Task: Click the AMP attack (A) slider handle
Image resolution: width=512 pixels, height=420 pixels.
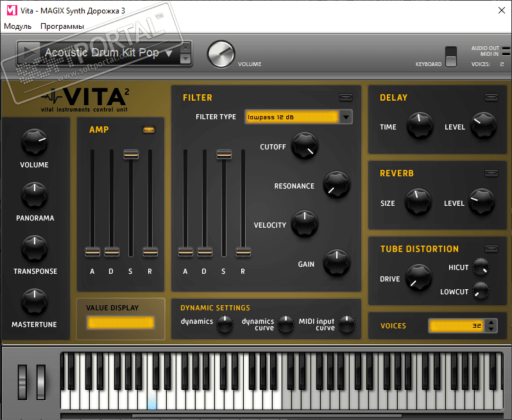Action: 92,251
